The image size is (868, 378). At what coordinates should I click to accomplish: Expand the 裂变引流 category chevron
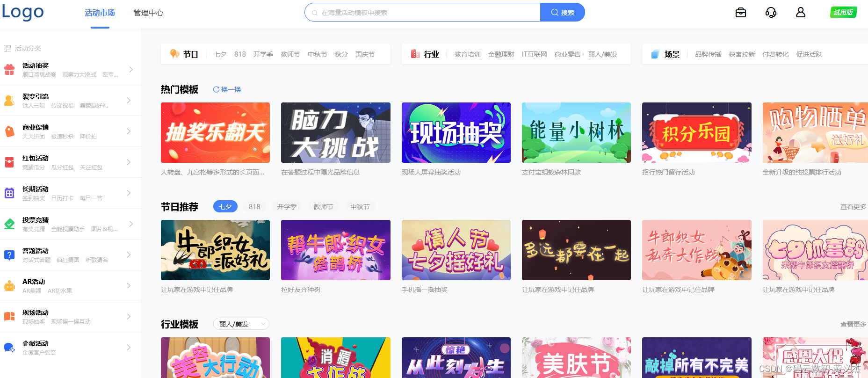129,101
